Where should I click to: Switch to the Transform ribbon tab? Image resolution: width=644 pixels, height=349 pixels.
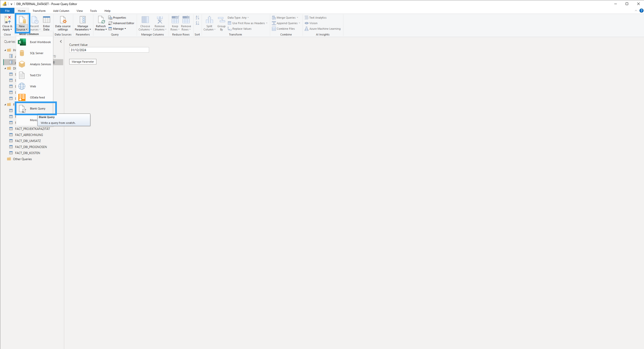39,11
